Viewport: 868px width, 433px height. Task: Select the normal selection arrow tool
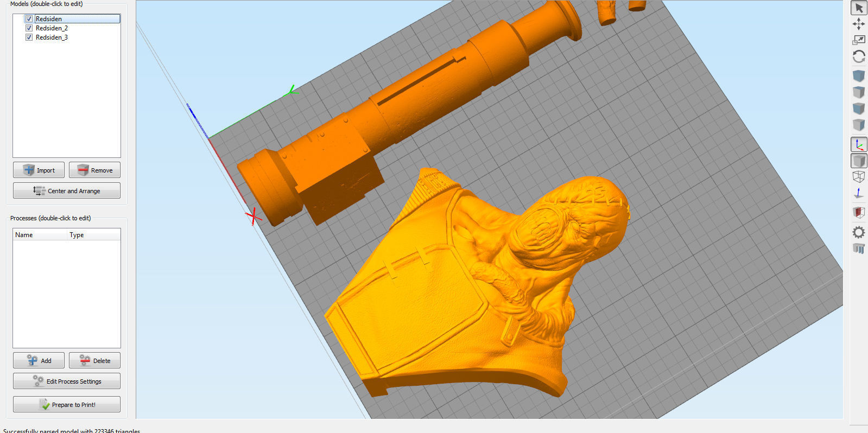[859, 8]
